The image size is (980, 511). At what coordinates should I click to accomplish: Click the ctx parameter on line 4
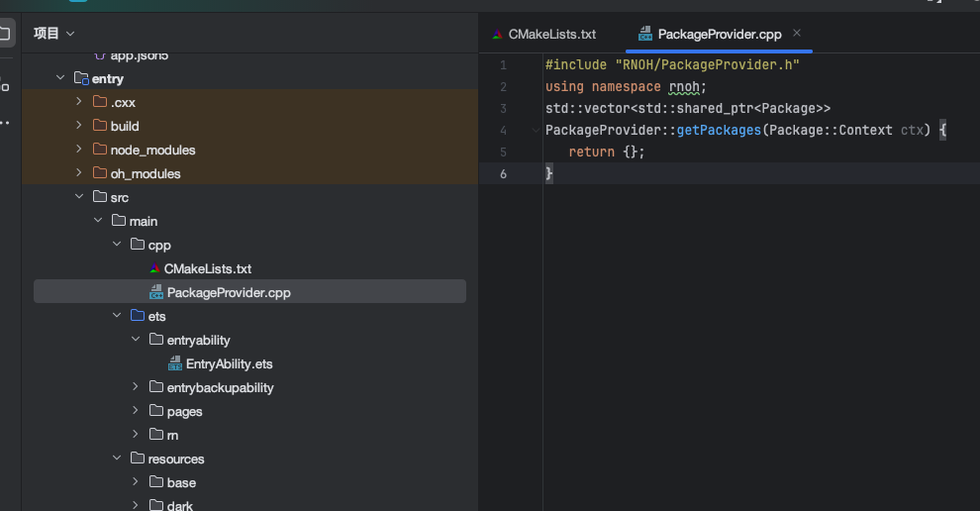(x=912, y=130)
